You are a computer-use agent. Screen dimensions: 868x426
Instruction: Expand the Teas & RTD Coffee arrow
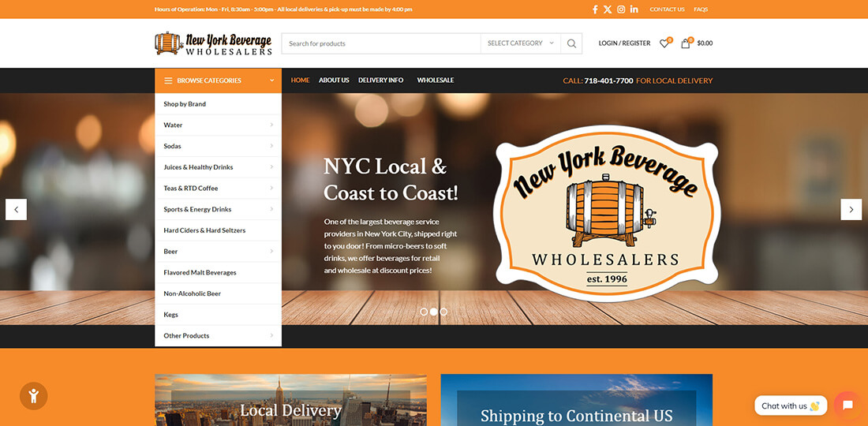click(x=271, y=188)
